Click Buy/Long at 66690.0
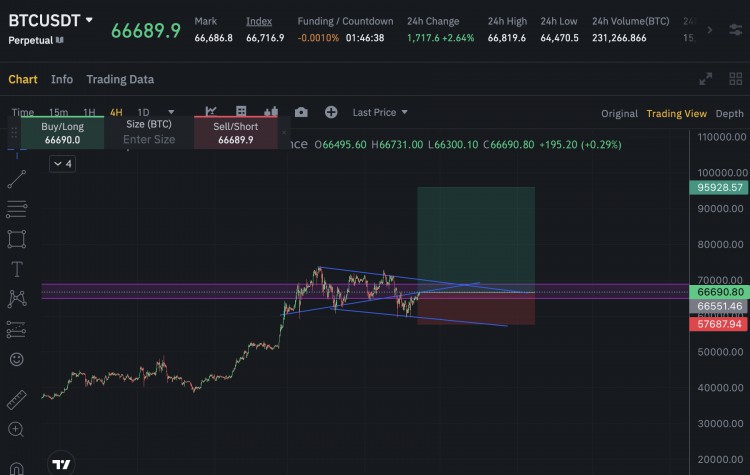The image size is (750, 475). point(62,133)
